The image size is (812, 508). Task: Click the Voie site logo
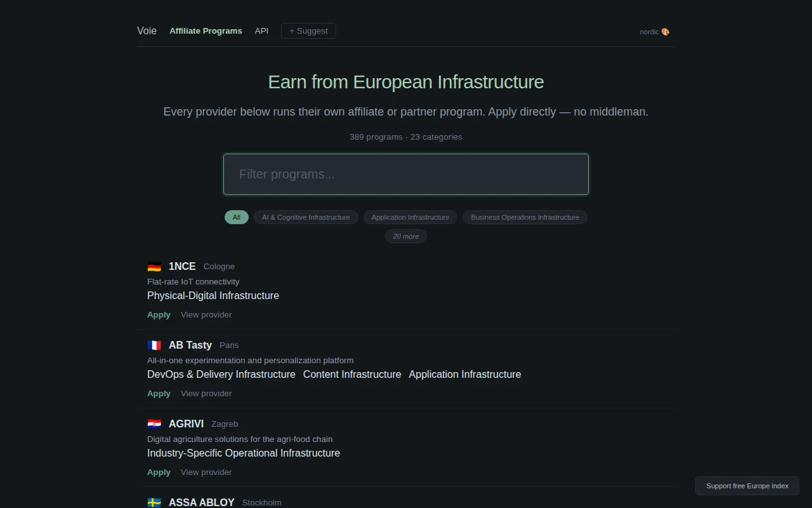(147, 30)
